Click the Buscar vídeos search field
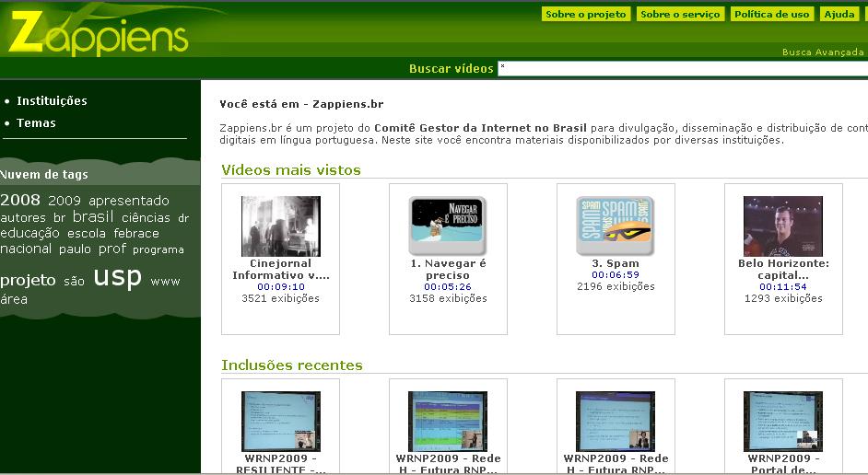Screen dimensions: 868x475 click(x=683, y=68)
